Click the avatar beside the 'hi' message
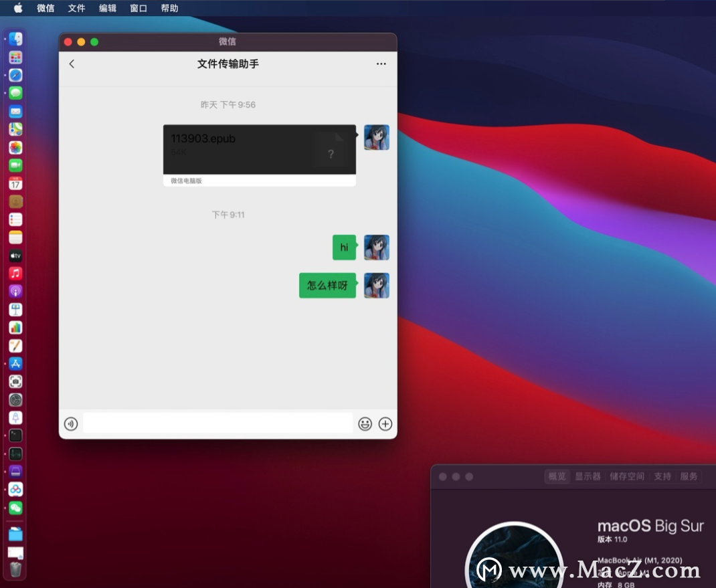This screenshot has height=588, width=716. 377,248
